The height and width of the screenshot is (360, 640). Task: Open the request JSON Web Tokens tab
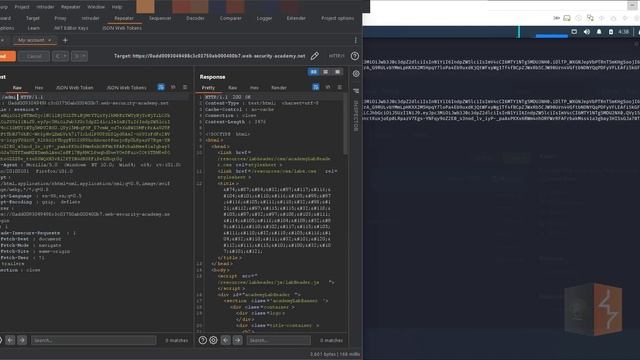[x=127, y=88]
